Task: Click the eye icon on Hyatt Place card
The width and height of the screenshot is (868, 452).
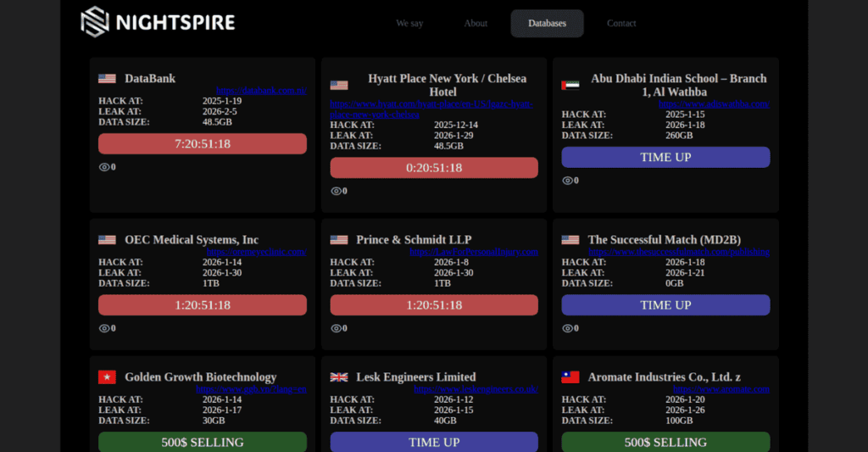Action: [x=336, y=191]
